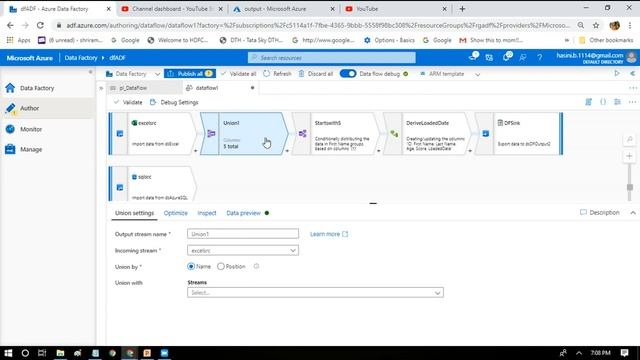Open the properties panel icon
640x360 pixels.
618,102
